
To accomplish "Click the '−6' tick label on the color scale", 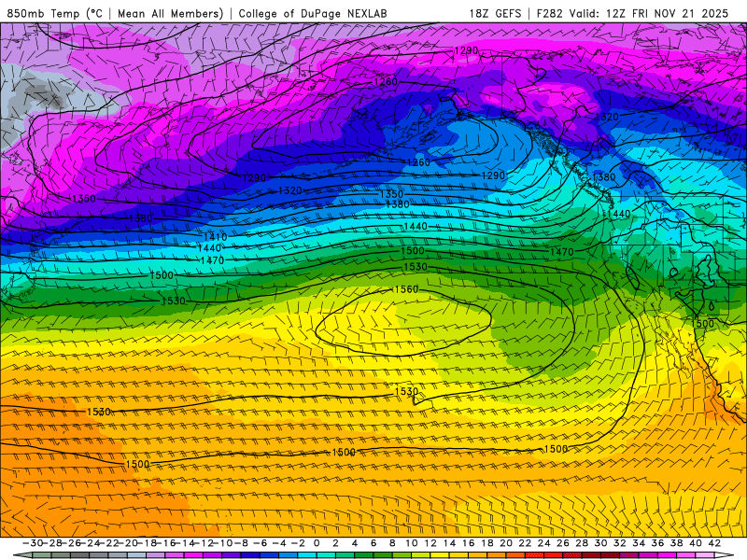I will pyautogui.click(x=261, y=543).
